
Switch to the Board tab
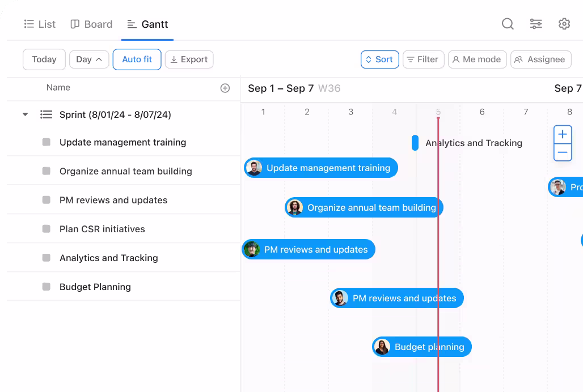91,24
